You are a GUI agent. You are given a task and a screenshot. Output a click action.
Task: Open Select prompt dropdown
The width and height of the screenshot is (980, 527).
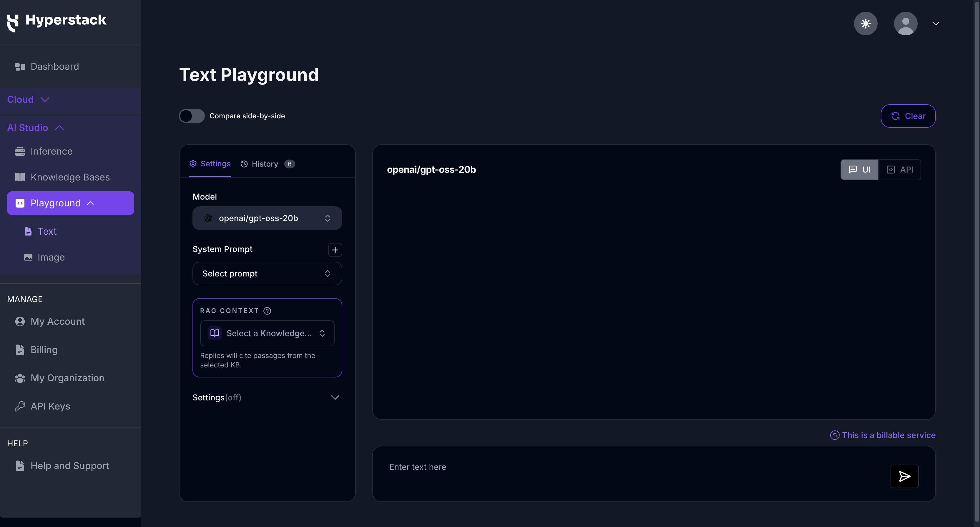[x=267, y=273]
